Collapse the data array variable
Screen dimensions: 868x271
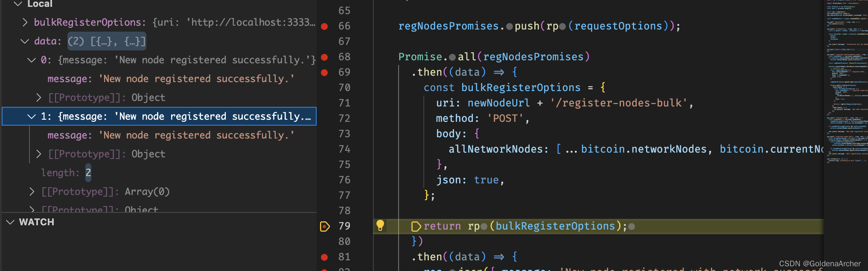(24, 41)
